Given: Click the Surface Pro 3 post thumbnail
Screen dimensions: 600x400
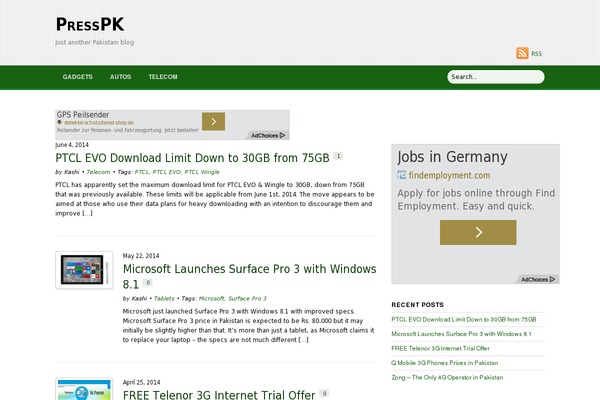Looking at the screenshot, I should click(84, 270).
